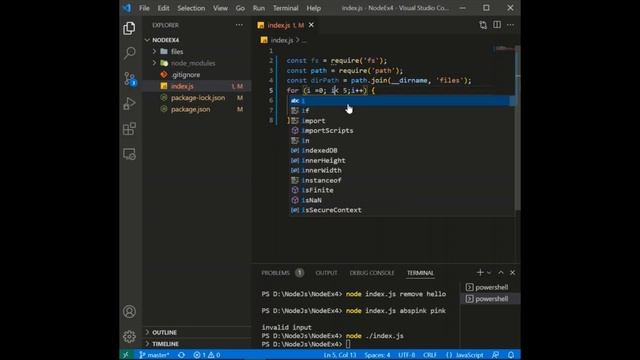Screen dimensions: 640x360
Task: Open the Selection menu
Action: [191, 8]
